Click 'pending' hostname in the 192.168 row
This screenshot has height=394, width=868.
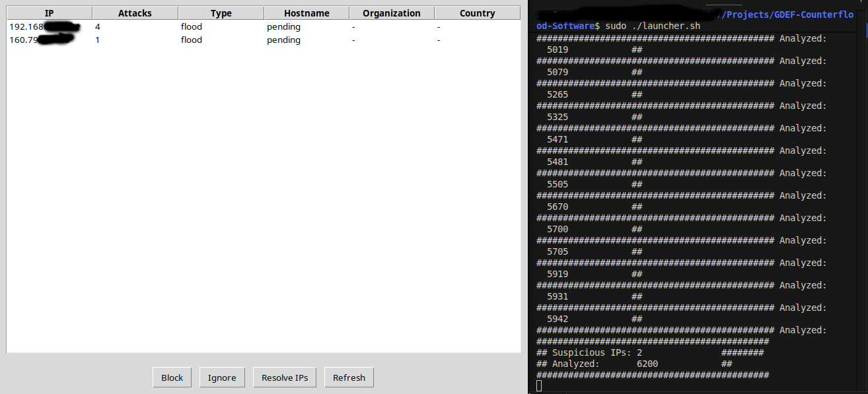pyautogui.click(x=283, y=26)
